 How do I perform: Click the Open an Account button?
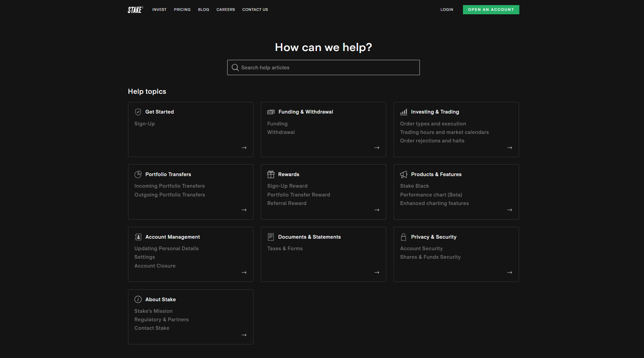click(x=491, y=10)
